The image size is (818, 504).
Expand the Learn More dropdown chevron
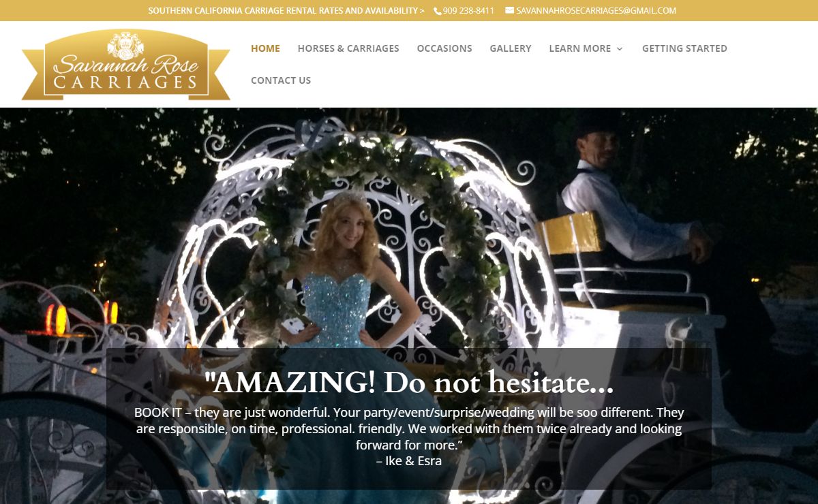(620, 48)
